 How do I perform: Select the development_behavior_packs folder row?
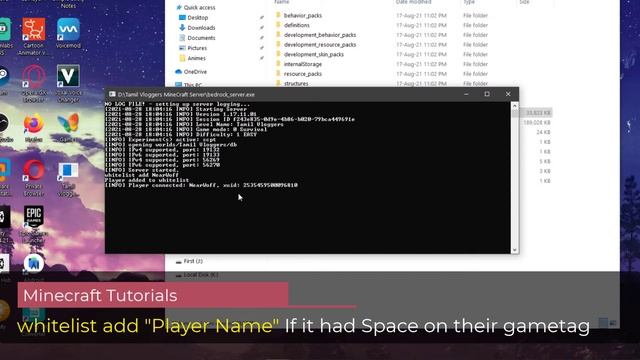(x=383, y=35)
